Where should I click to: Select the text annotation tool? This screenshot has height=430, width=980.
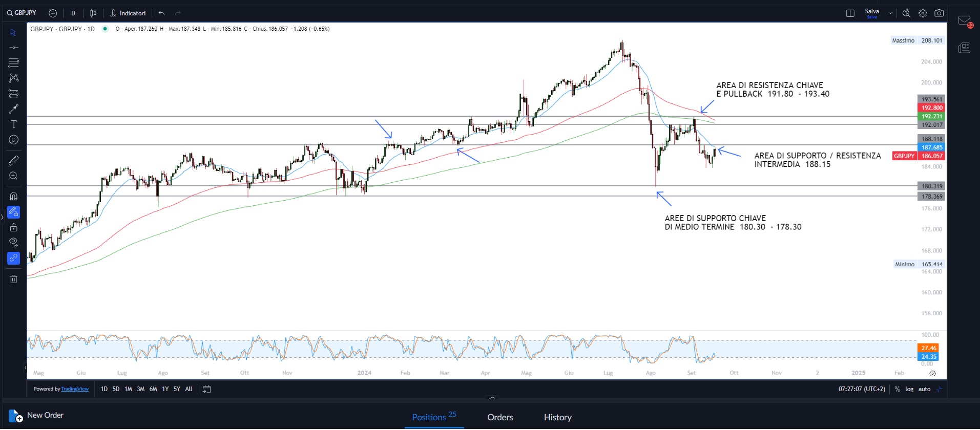tap(14, 124)
